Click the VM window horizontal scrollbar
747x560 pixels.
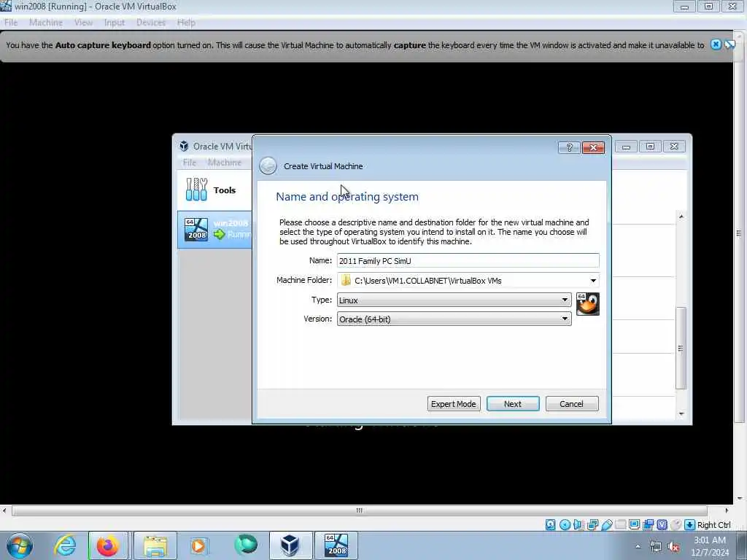point(359,510)
